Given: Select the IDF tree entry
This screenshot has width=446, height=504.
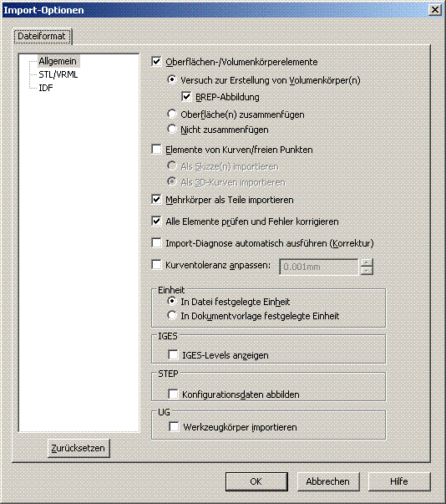Looking at the screenshot, I should (x=46, y=88).
